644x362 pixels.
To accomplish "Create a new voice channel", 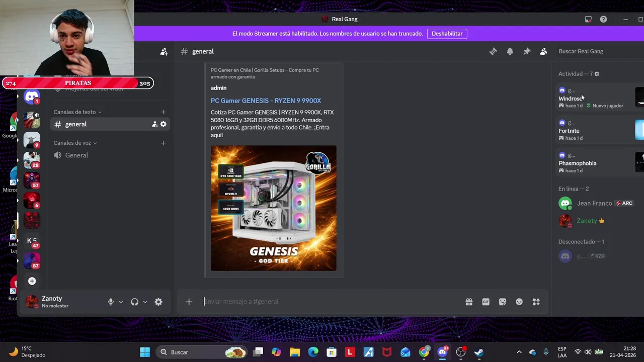I will (x=163, y=143).
